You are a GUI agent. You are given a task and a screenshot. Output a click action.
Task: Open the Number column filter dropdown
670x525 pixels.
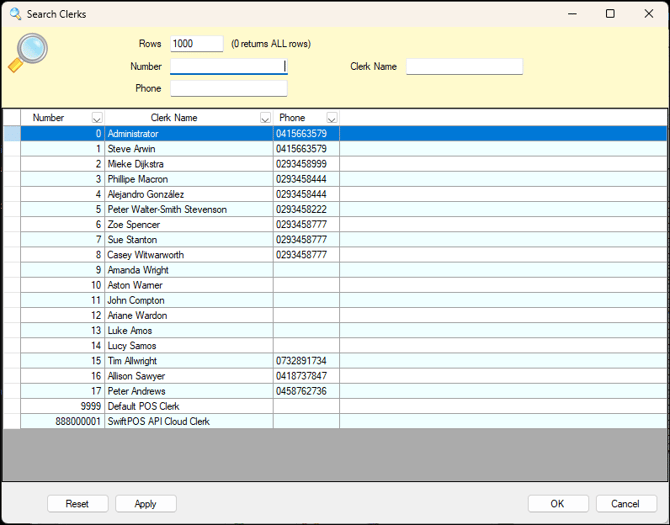97,118
